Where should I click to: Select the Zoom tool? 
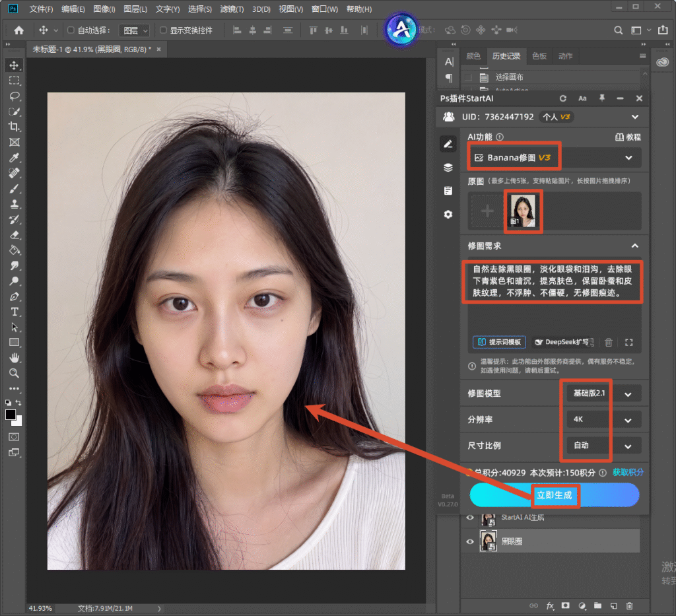[x=15, y=373]
